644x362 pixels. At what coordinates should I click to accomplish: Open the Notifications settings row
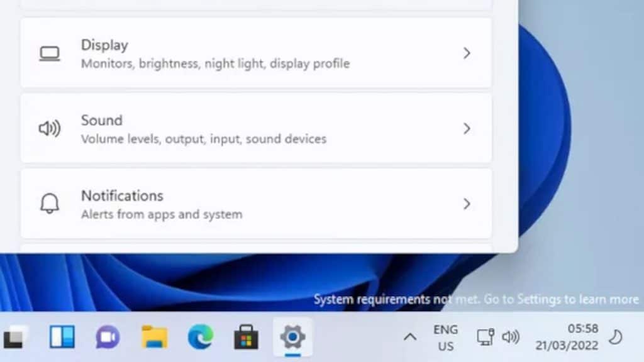coord(256,204)
